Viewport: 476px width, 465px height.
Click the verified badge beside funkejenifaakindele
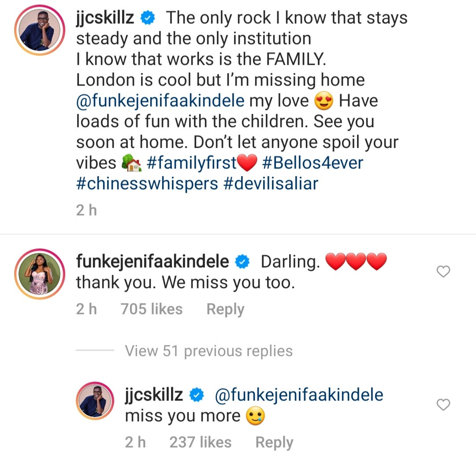pyautogui.click(x=243, y=261)
